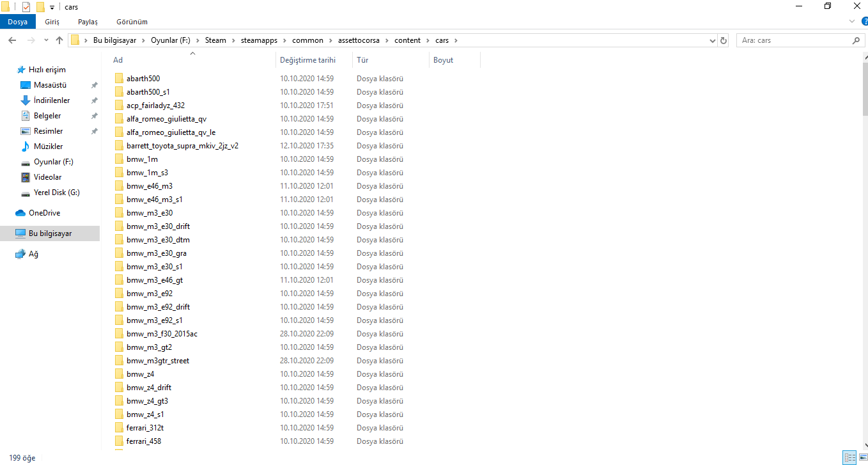Click the bmw_z4_gt3 folder icon
Screen dimensions: 868x465
[119, 401]
